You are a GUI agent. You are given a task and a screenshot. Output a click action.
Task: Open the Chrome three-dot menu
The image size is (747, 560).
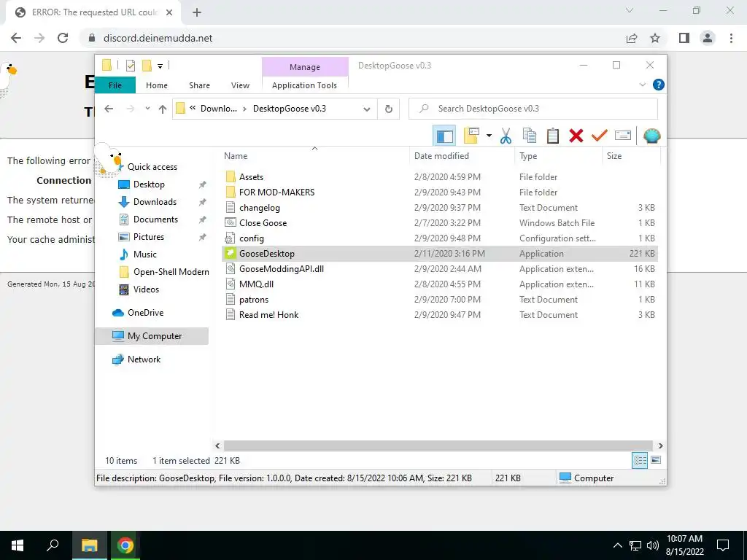pos(731,38)
